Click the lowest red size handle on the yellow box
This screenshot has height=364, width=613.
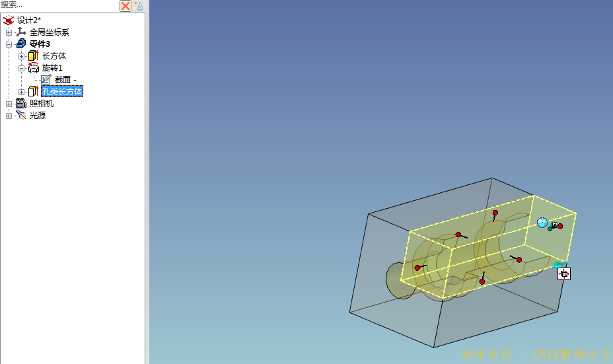[482, 281]
